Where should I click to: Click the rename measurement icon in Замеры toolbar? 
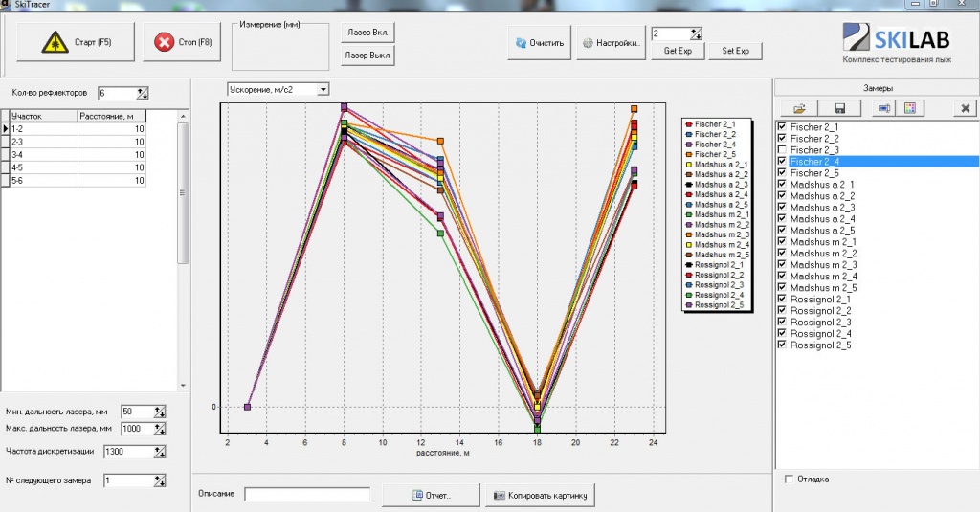(x=883, y=108)
